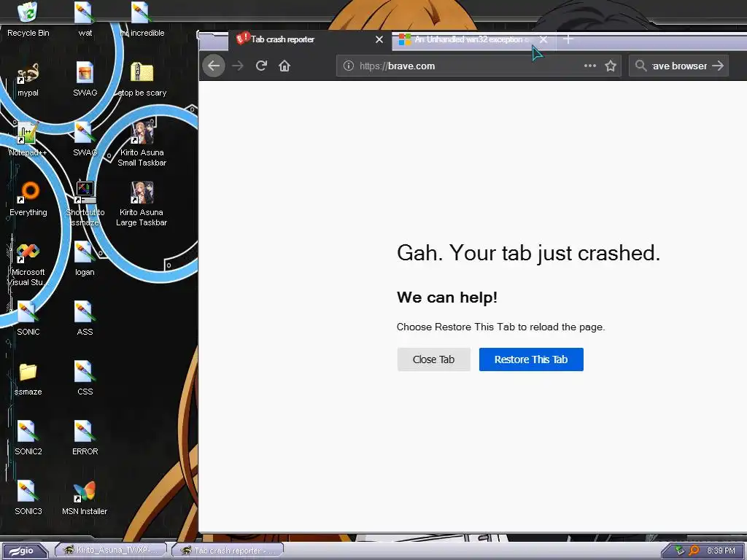The width and height of the screenshot is (747, 560).
Task: Reload the page with the refresh icon
Action: [x=261, y=66]
